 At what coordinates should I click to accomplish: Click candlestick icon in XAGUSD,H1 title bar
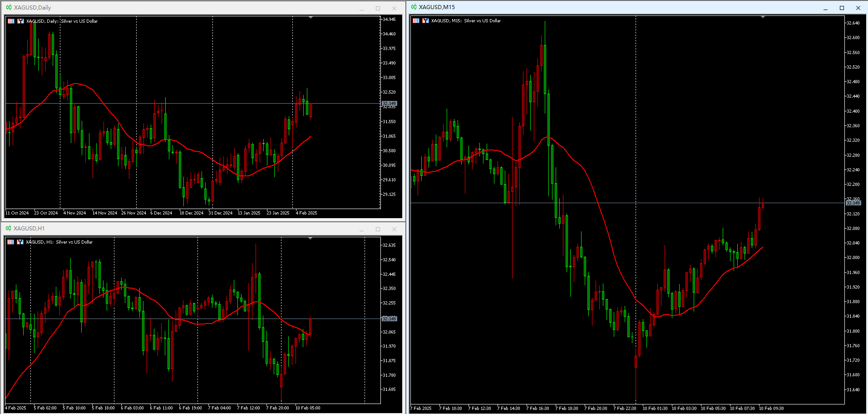pyautogui.click(x=9, y=228)
